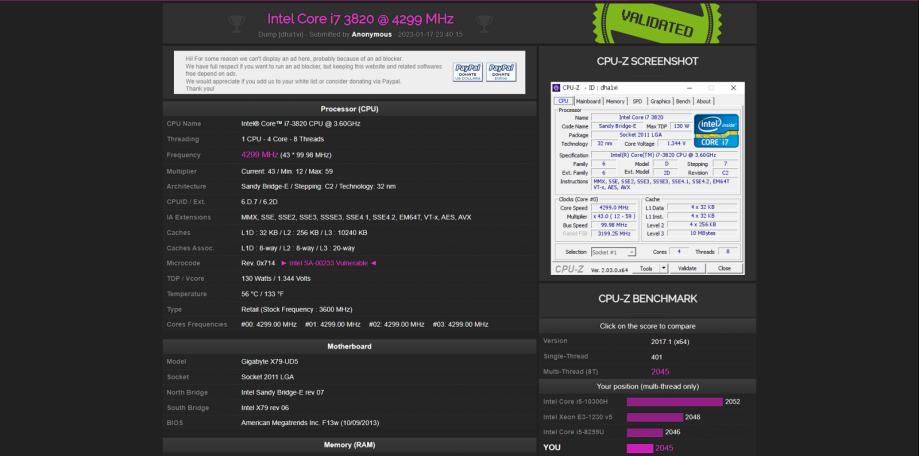The width and height of the screenshot is (919, 456).
Task: Switch to the Memory tab in CPU-Z
Action: click(x=615, y=101)
